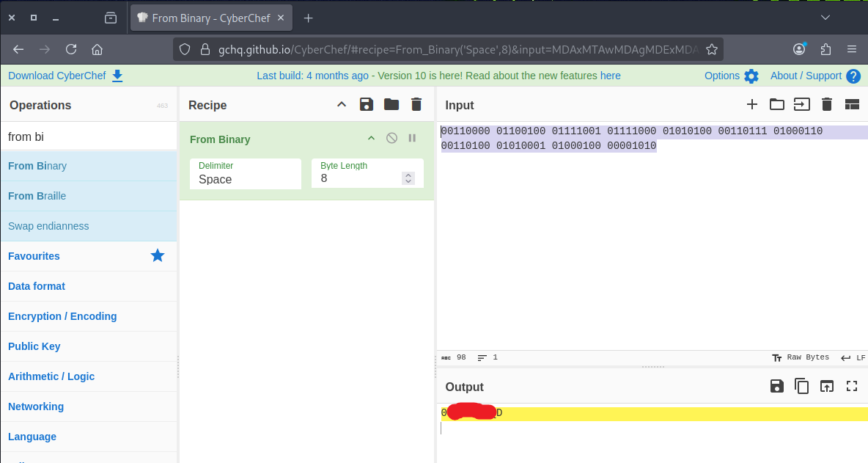Adjust the Byte Length stepper arrows
The height and width of the screenshot is (463, 868).
408,178
